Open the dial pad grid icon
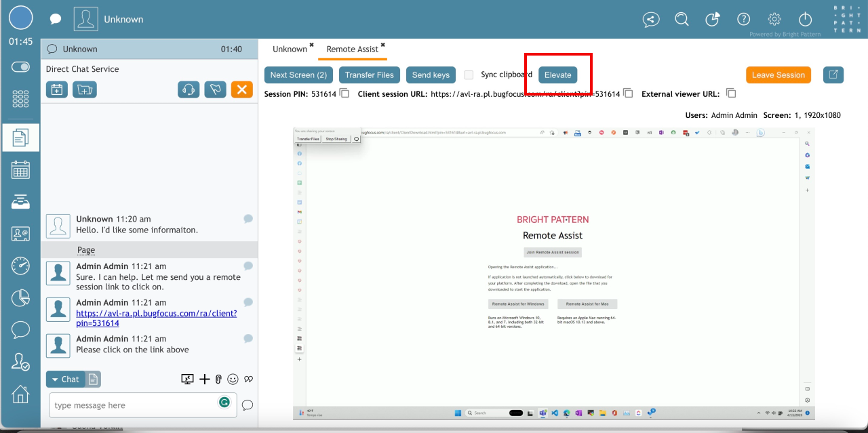Viewport: 868px width, 433px height. 21,99
